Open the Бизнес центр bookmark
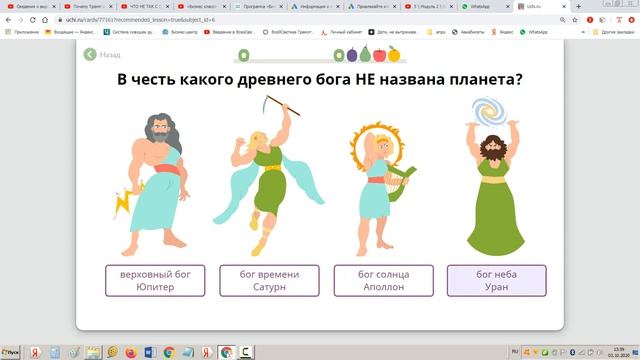The width and height of the screenshot is (640, 360). pos(180,32)
